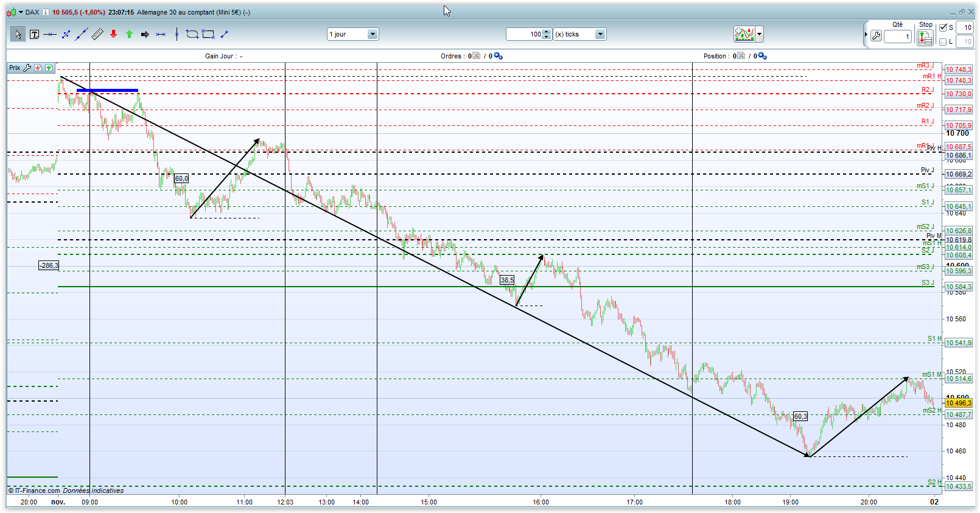980x513 pixels.
Task: Click the DAX candlestick chart icon
Action: (x=12, y=12)
